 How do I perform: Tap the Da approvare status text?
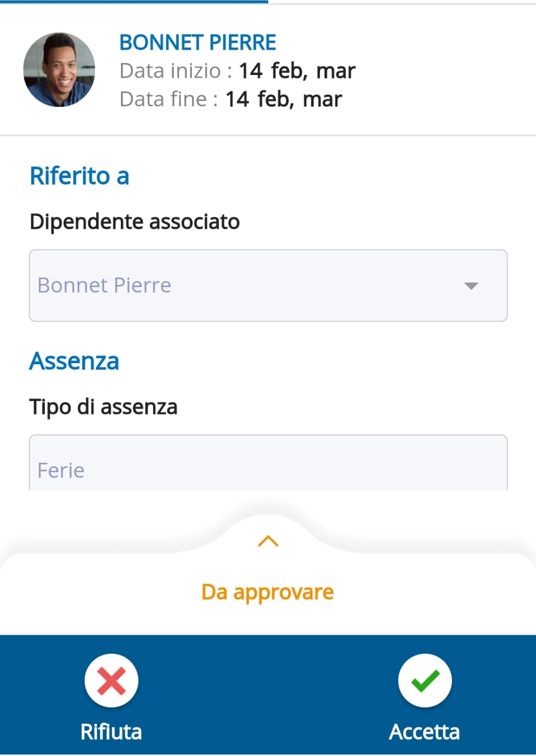click(268, 592)
